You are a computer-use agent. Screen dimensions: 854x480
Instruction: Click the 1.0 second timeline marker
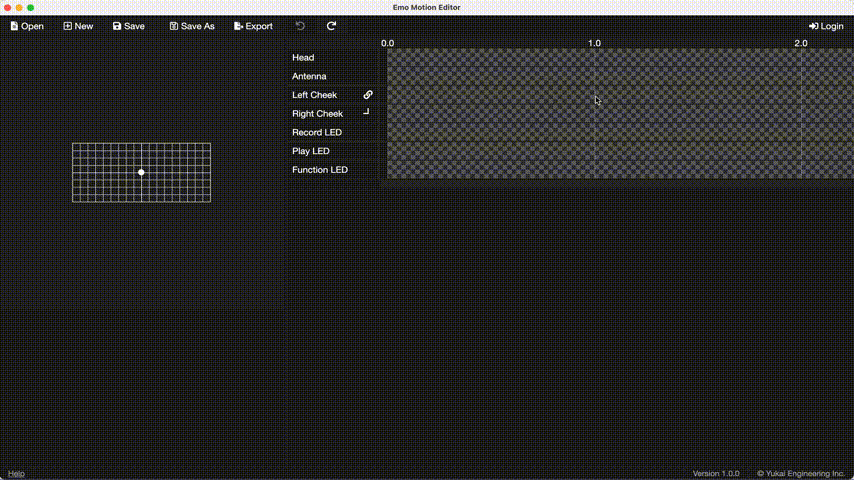coord(594,43)
